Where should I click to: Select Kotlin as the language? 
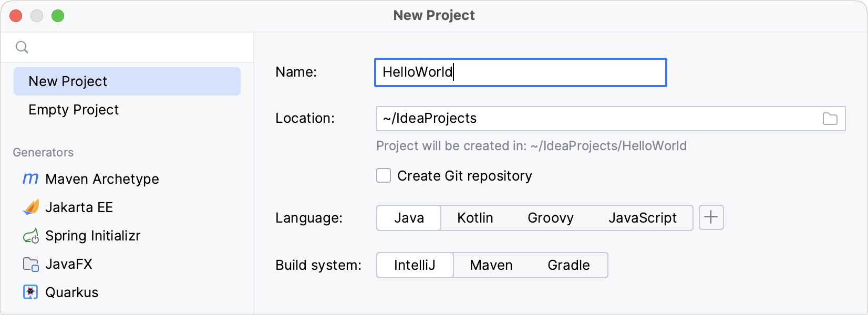(475, 218)
